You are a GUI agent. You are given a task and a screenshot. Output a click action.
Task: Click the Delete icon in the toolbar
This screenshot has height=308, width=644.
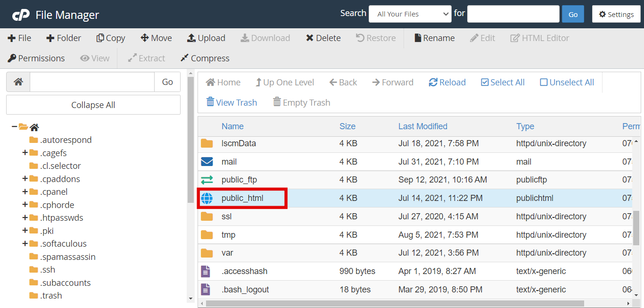[x=322, y=38]
